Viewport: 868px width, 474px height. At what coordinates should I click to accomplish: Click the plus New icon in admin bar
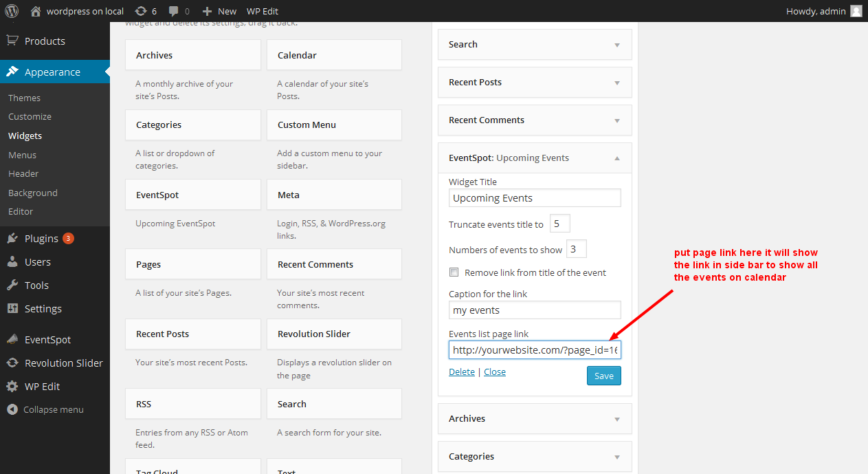coord(207,11)
